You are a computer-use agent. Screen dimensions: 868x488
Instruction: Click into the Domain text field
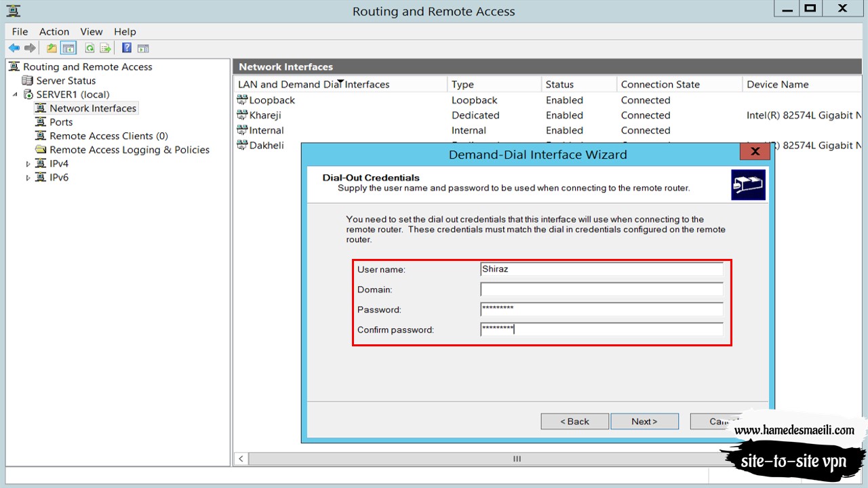click(601, 289)
